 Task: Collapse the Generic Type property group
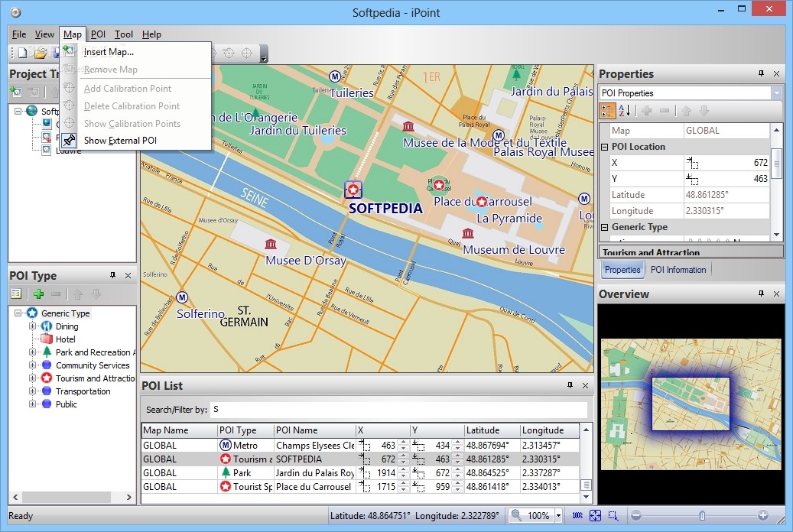point(604,228)
